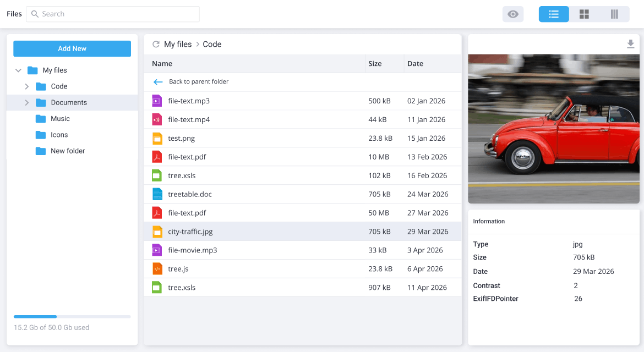Open the search magnifier icon
Viewport: 644px width, 352px height.
coord(34,13)
